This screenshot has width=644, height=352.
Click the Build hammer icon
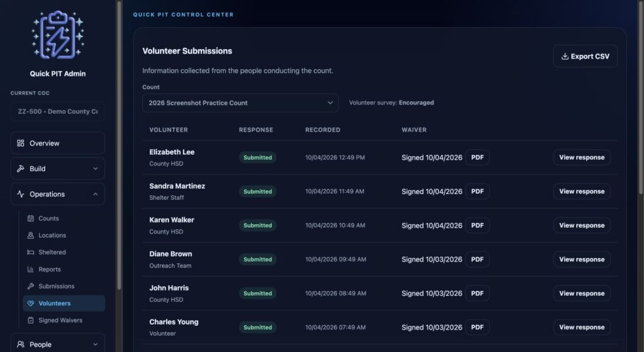click(x=21, y=169)
